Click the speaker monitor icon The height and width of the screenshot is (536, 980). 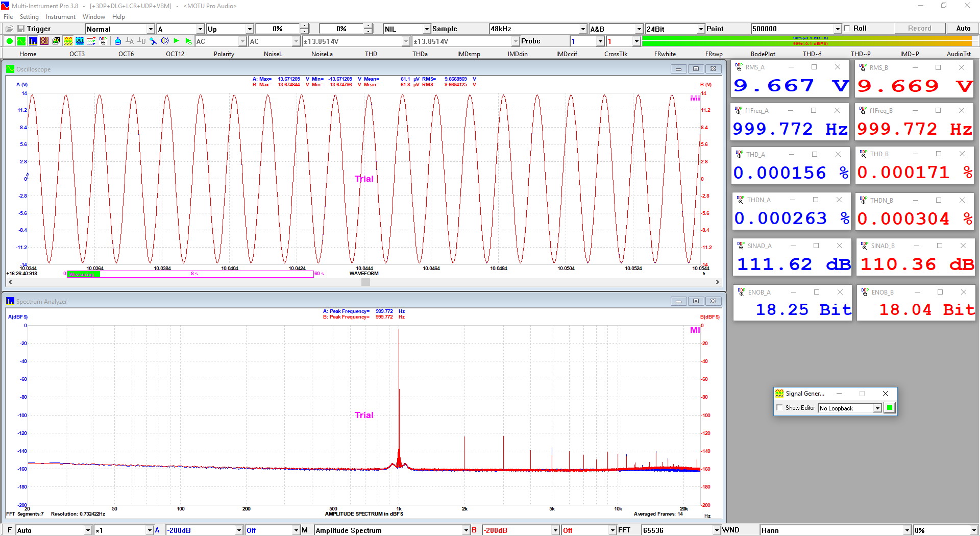point(165,41)
